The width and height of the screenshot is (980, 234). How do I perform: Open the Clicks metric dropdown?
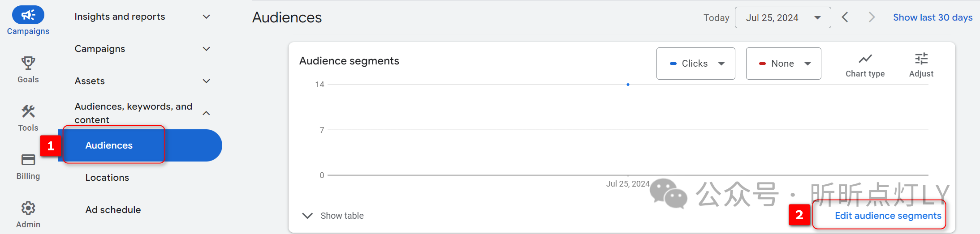click(x=695, y=64)
